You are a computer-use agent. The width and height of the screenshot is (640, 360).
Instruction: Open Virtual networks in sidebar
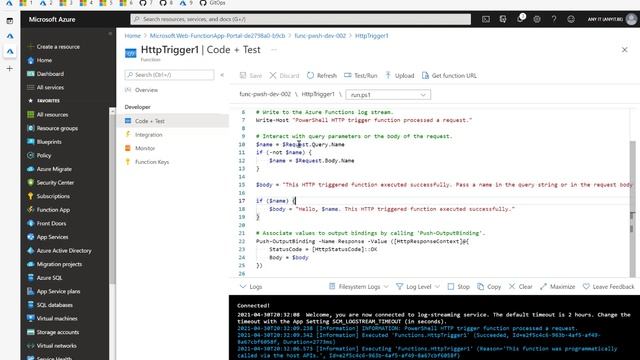click(x=52, y=346)
